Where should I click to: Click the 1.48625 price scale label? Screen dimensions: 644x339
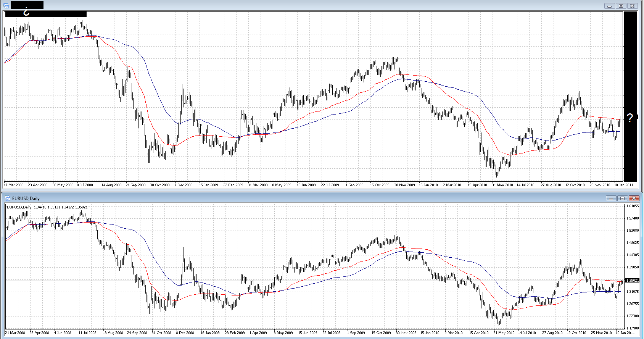(x=633, y=243)
